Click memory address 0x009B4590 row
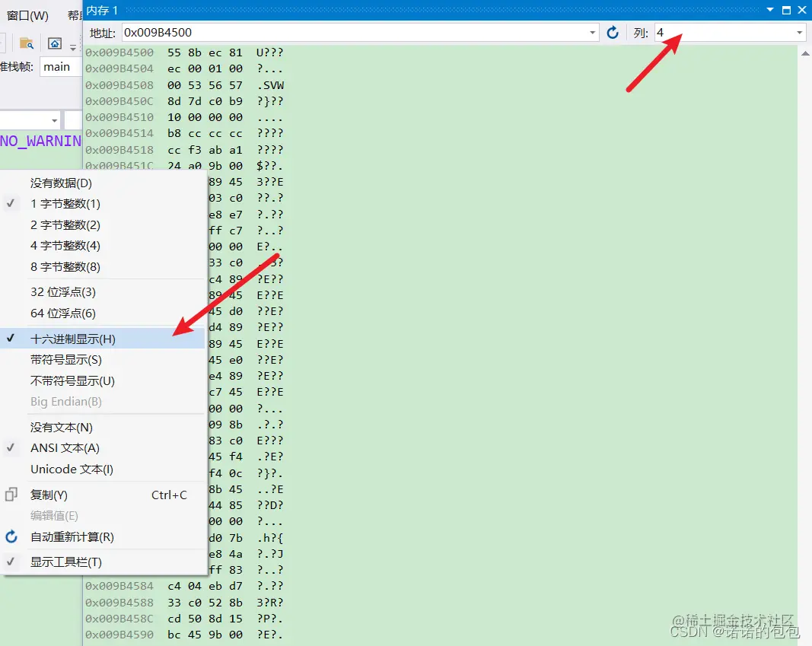The image size is (812, 646). pyautogui.click(x=119, y=635)
